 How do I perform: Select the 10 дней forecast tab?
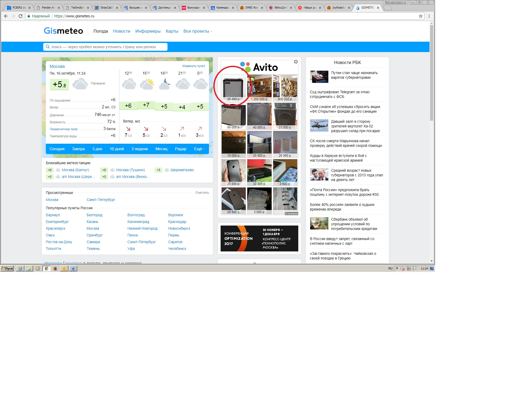pyautogui.click(x=117, y=149)
